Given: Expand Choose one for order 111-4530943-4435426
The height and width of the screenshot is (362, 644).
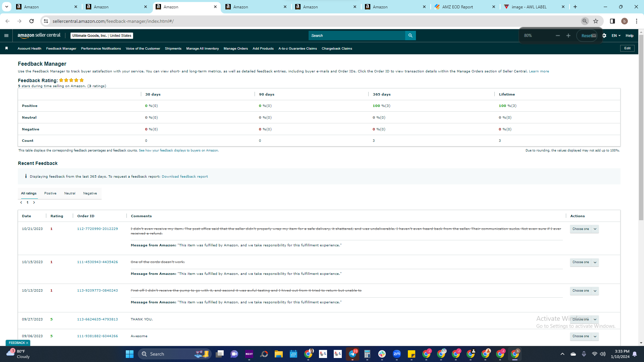Looking at the screenshot, I should tap(584, 262).
